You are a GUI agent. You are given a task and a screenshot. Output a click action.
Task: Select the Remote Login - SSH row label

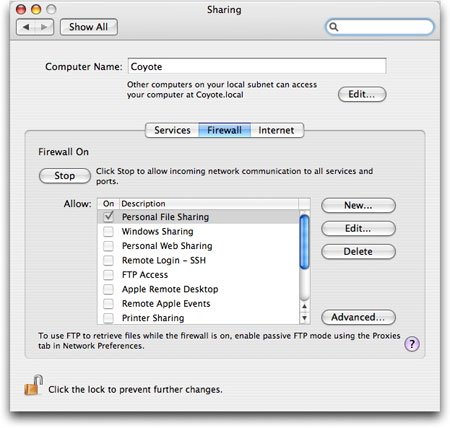click(164, 260)
